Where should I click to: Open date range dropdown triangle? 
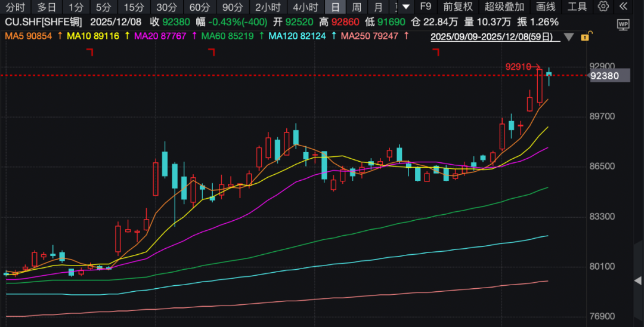569,36
